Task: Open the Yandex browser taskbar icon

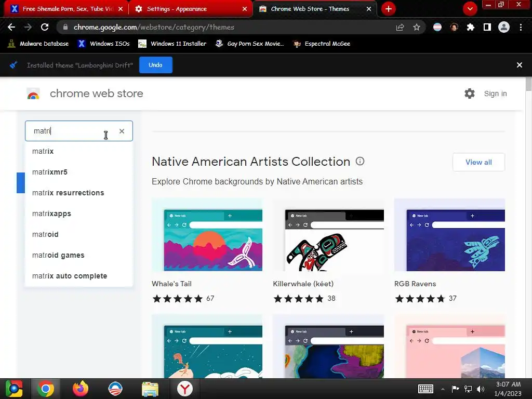Action: point(184,389)
